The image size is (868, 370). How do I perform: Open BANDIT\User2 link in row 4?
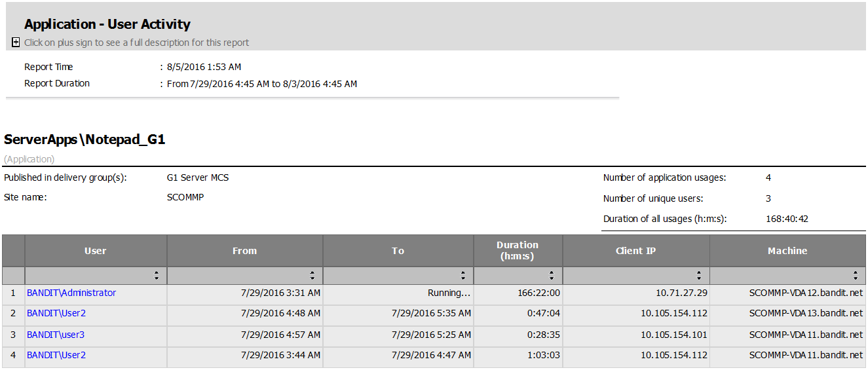[x=56, y=356]
